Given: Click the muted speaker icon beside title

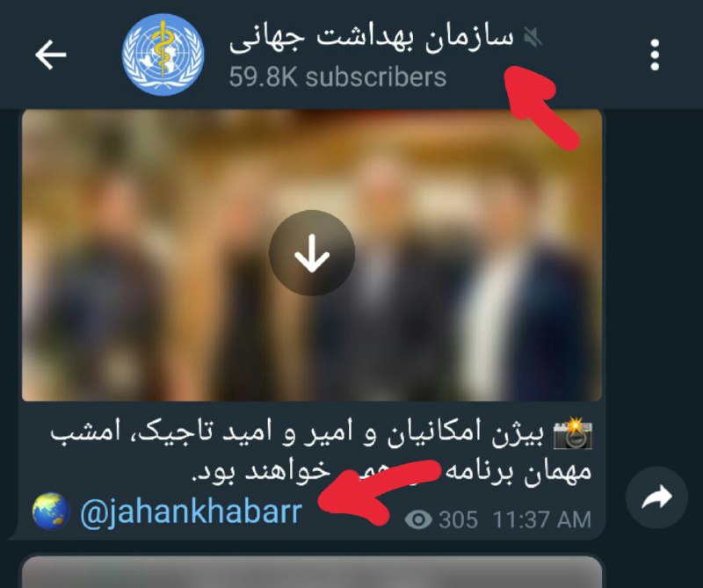Looking at the screenshot, I should [533, 37].
